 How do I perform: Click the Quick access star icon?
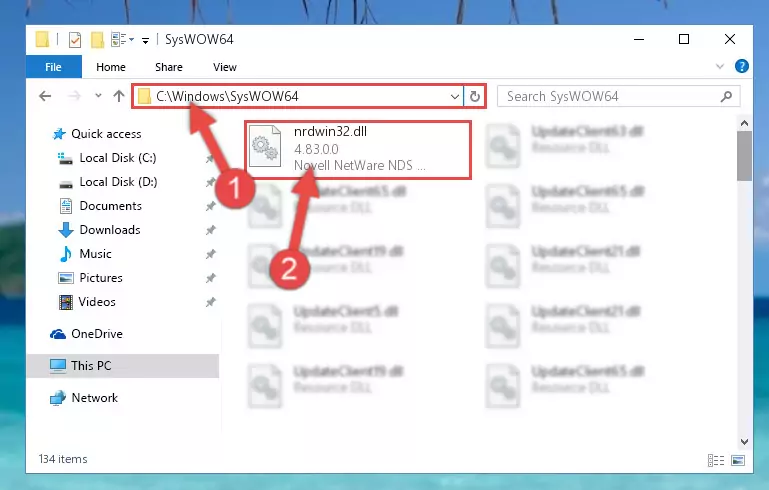point(59,134)
